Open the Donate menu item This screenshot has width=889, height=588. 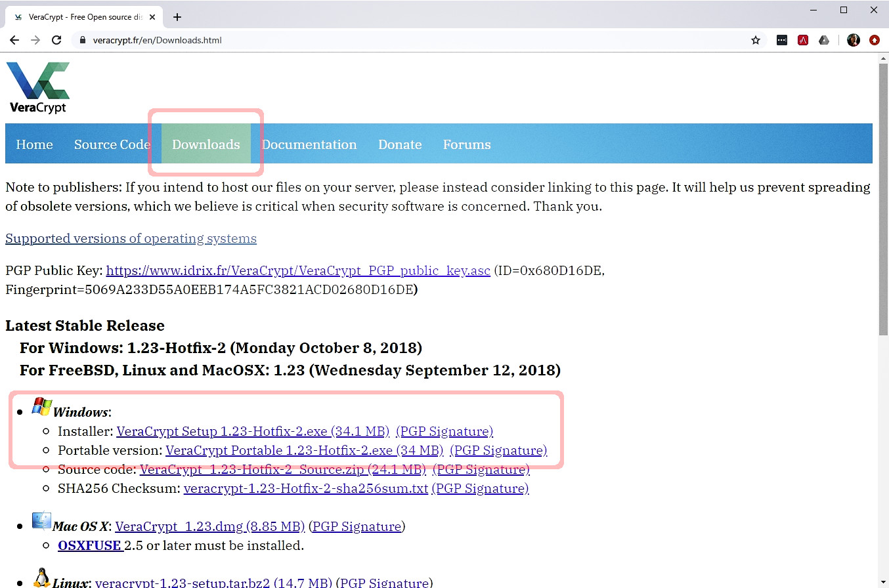[400, 144]
